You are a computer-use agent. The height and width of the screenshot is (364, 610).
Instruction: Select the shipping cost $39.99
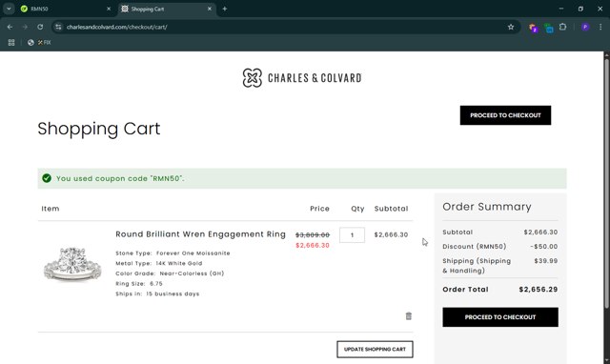(546, 260)
